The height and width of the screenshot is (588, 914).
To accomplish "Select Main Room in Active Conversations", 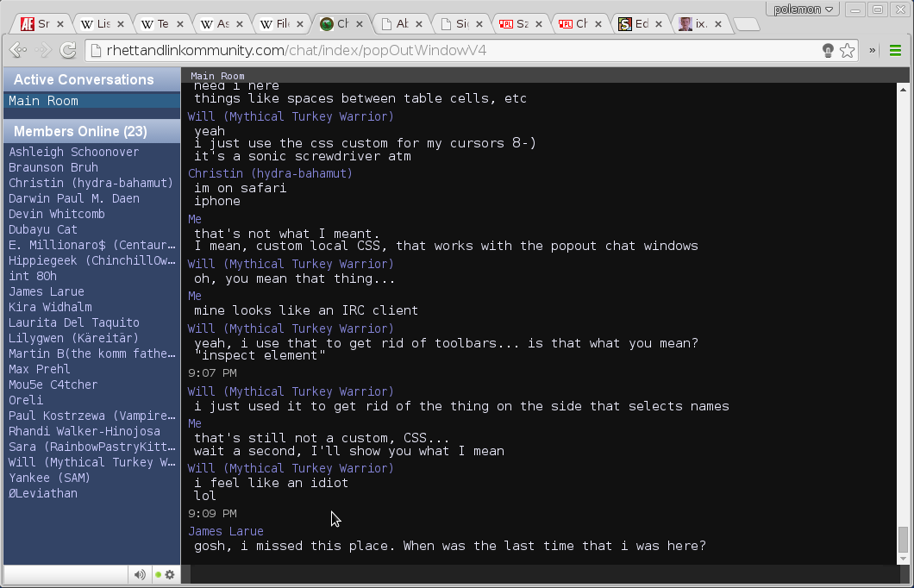I will point(92,101).
